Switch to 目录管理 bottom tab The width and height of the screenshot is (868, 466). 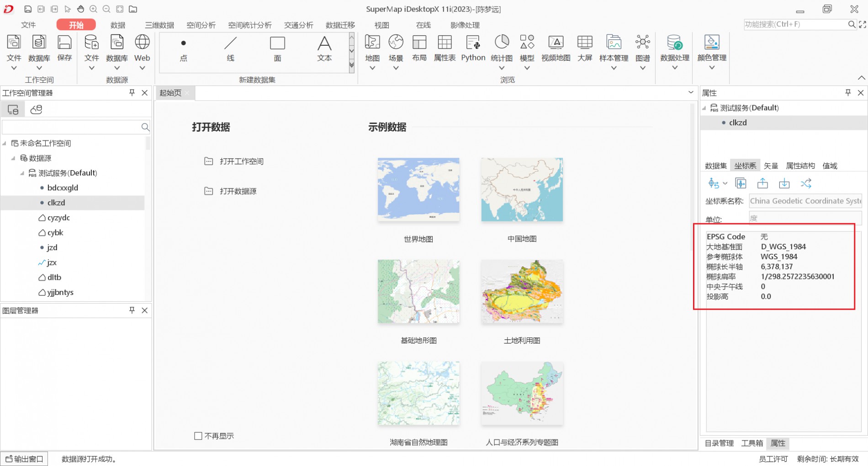(x=719, y=443)
